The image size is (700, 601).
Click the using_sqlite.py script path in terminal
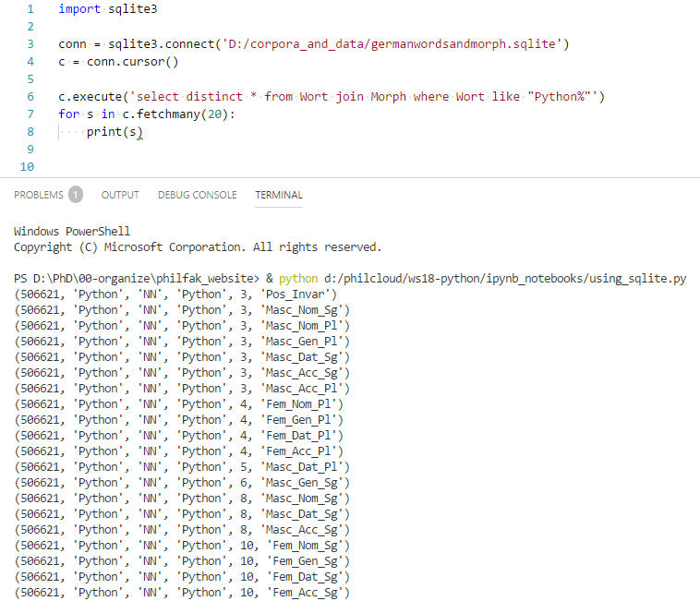click(x=505, y=279)
